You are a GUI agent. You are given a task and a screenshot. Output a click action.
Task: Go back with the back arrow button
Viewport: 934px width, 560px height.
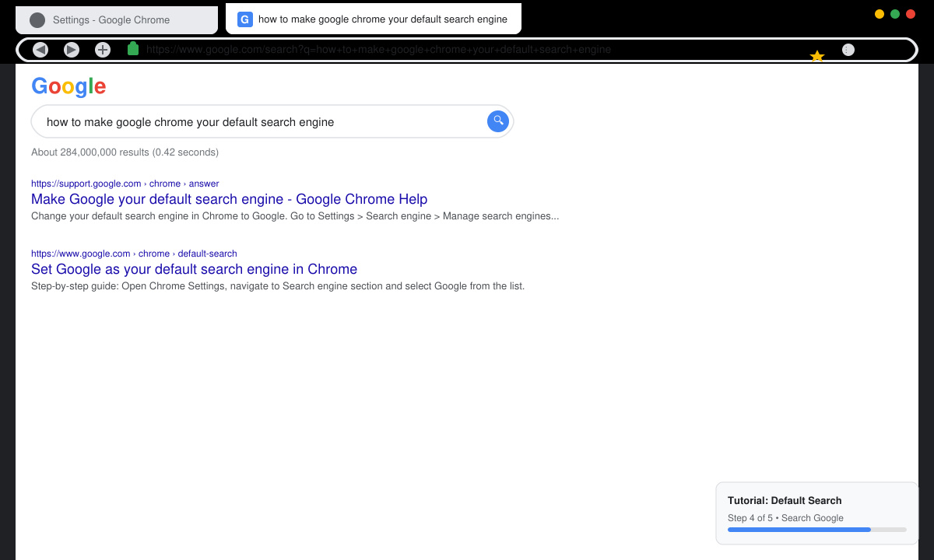[x=40, y=50]
